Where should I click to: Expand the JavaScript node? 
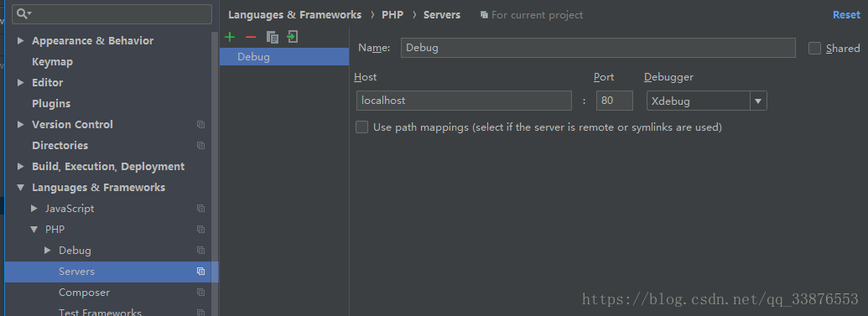click(x=34, y=209)
